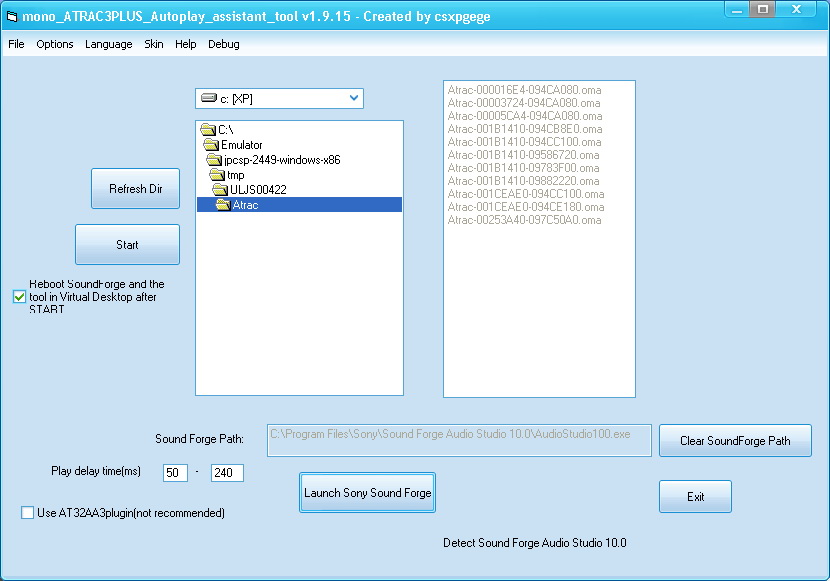Click Launch Sony Sound Forge button
Viewport: 830px width, 581px height.
click(367, 493)
